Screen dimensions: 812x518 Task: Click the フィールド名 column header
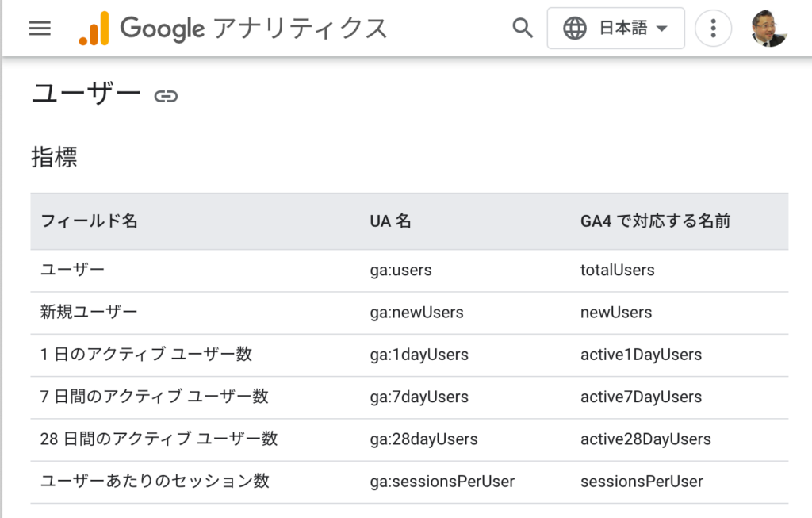(x=89, y=221)
